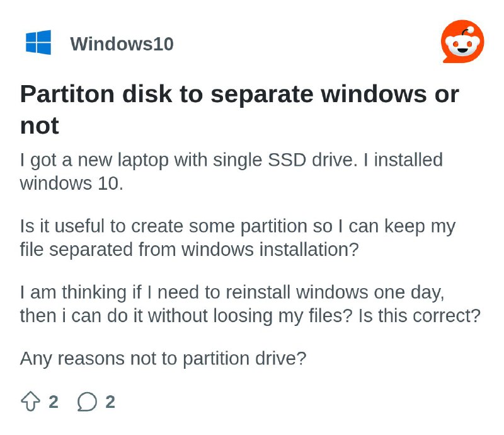The width and height of the screenshot is (504, 435).
Task: Click the word 'SSD' in the first paragraph
Action: point(287,160)
